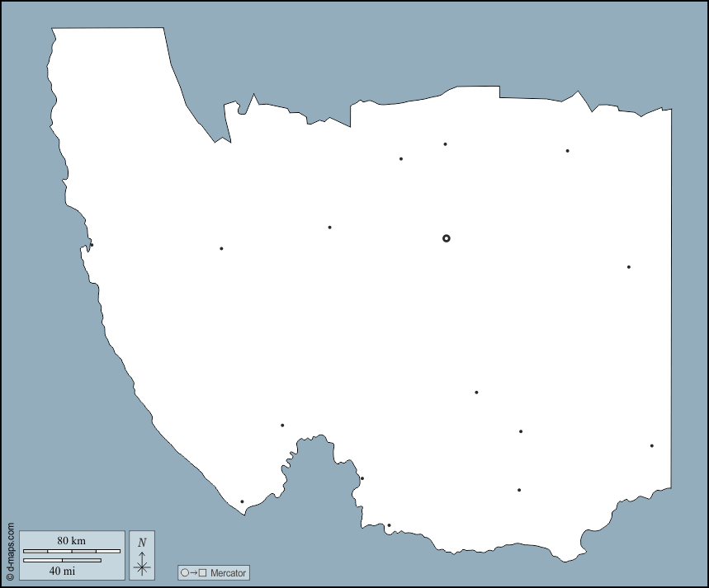This screenshot has height=588, width=709.
Task: Select the southernmost city dot on the coast
Action: click(x=389, y=525)
